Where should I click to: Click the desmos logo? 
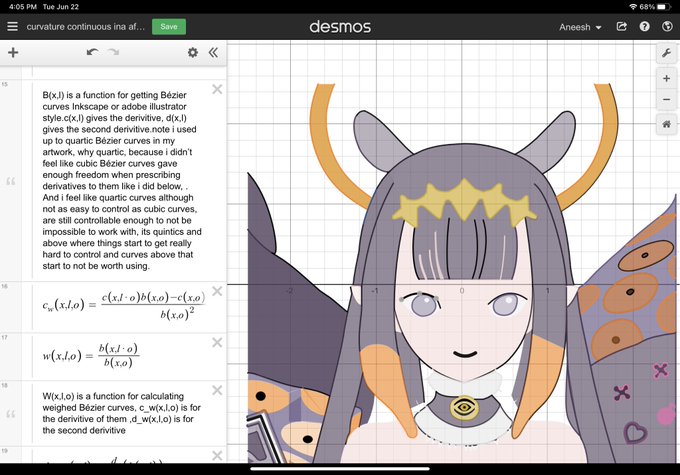tap(340, 27)
